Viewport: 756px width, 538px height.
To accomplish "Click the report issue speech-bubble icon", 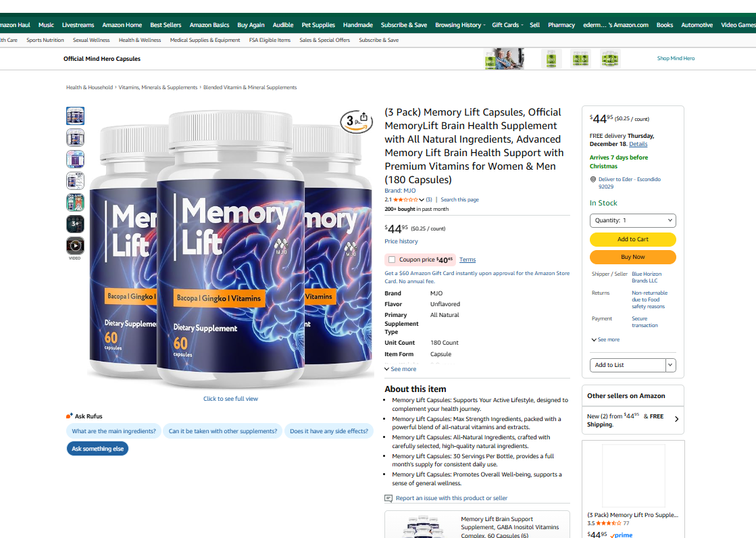I will click(388, 498).
